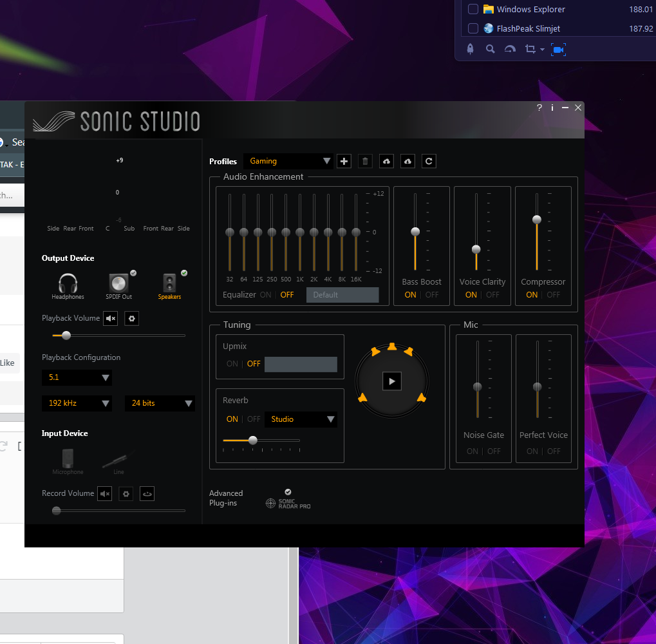This screenshot has height=644, width=656.
Task: Click Bass Boost slider knob
Action: click(x=415, y=232)
